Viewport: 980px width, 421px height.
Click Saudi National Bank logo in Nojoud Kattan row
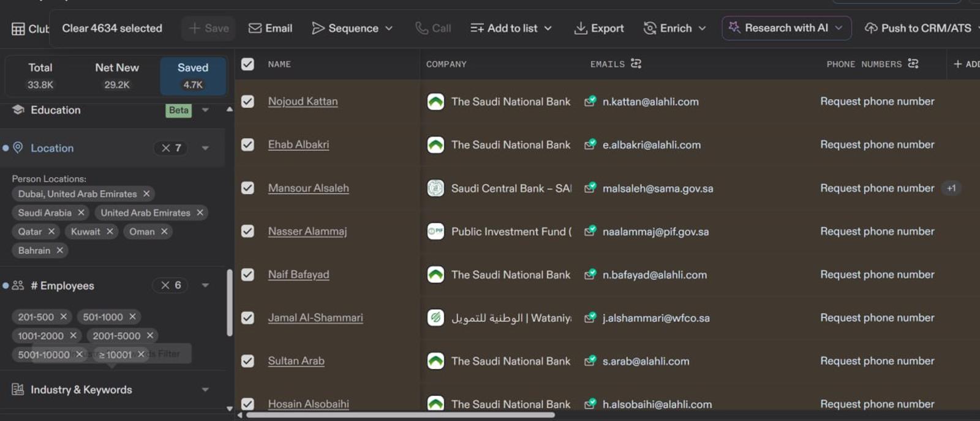pos(435,101)
